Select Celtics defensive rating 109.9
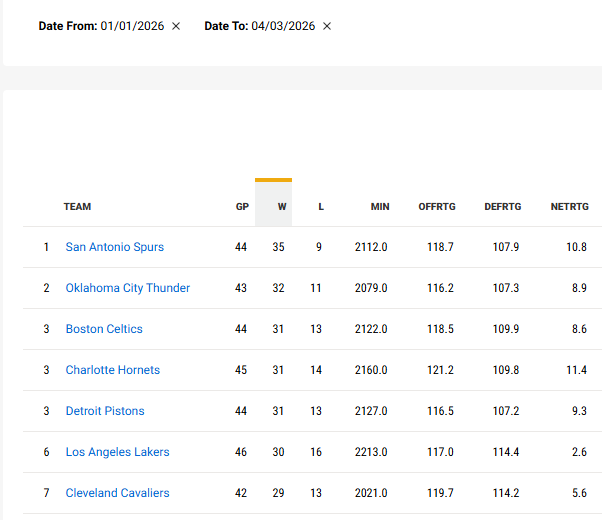Viewport: 602px width, 520px height. [x=506, y=329]
